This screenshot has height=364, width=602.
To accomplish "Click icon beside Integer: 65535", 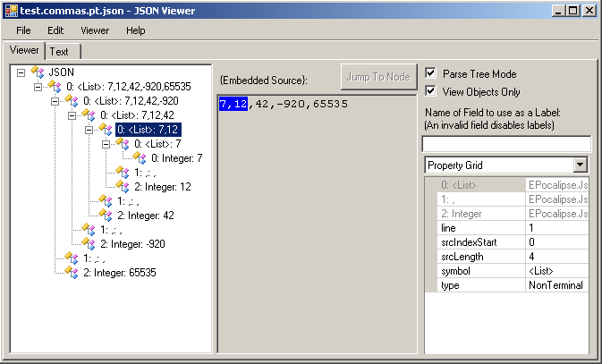I will pyautogui.click(x=72, y=272).
